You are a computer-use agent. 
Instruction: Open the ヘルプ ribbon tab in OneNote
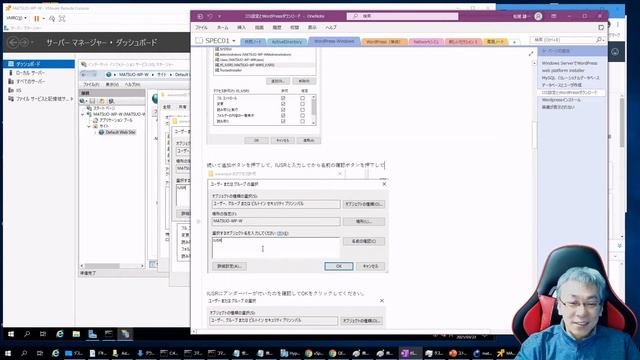[x=331, y=27]
